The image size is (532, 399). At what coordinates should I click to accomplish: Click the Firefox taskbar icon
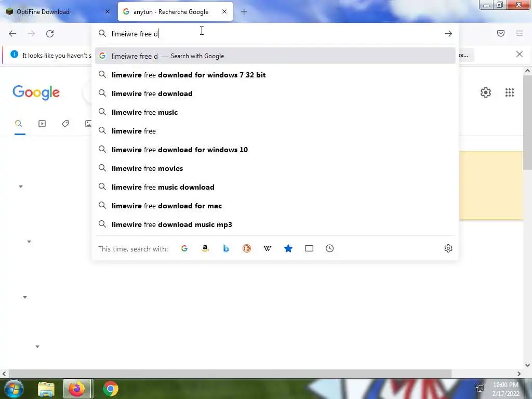click(x=77, y=389)
